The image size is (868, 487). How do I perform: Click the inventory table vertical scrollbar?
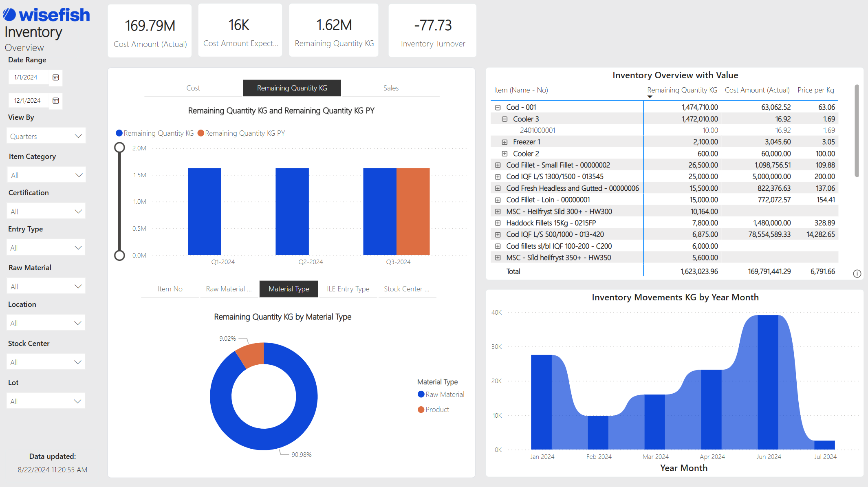[x=857, y=130]
